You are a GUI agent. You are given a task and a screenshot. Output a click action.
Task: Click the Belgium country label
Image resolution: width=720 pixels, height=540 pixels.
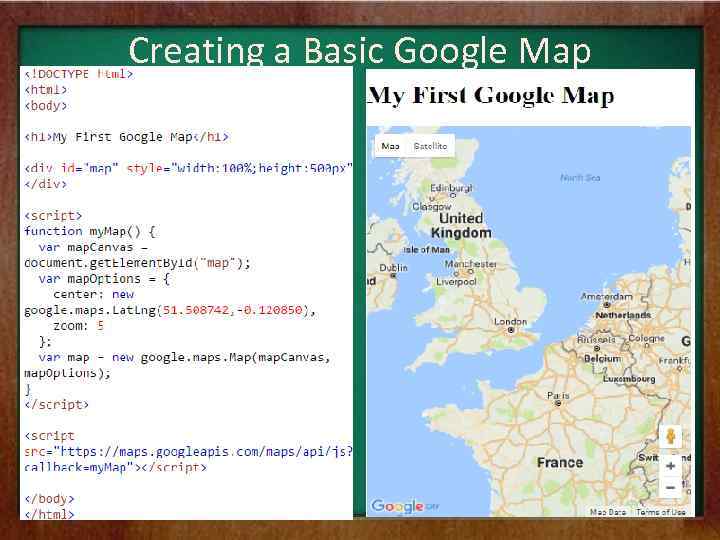click(602, 358)
